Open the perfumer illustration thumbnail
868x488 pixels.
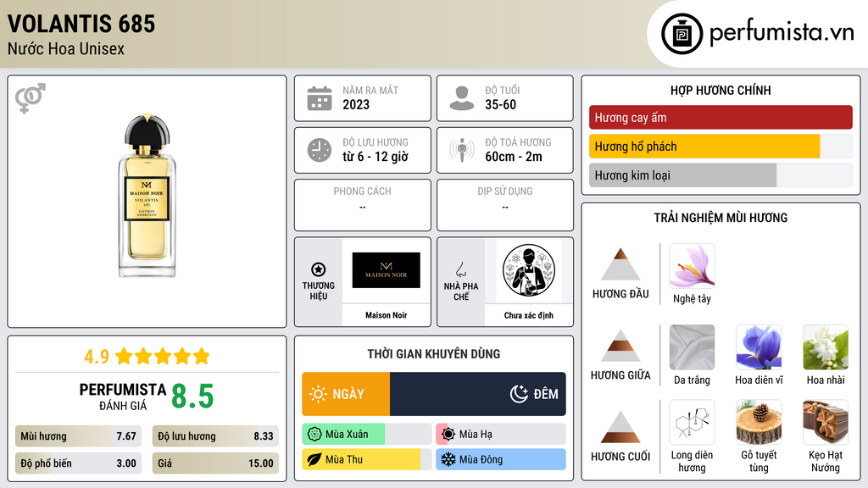[x=529, y=270]
